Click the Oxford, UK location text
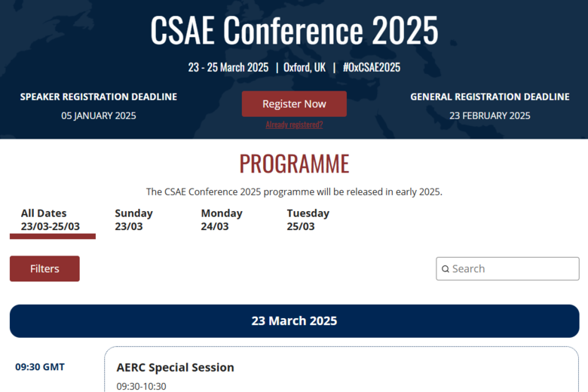This screenshot has height=392, width=588. (x=305, y=68)
